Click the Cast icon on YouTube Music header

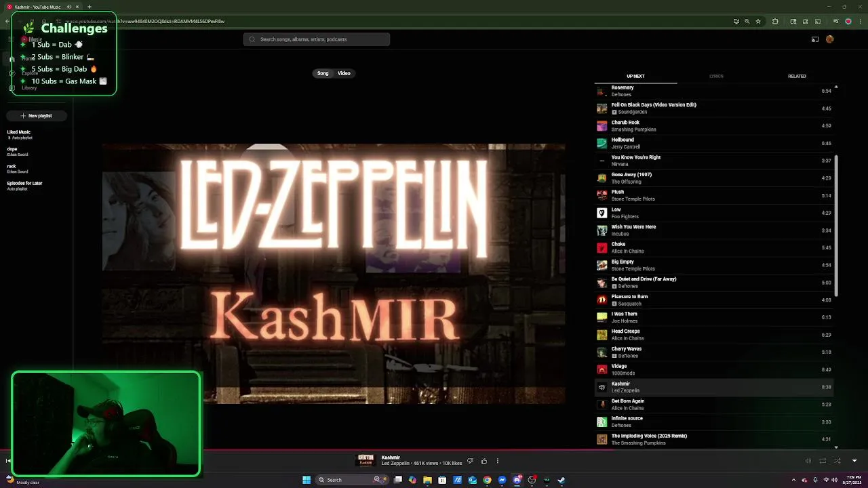point(815,39)
